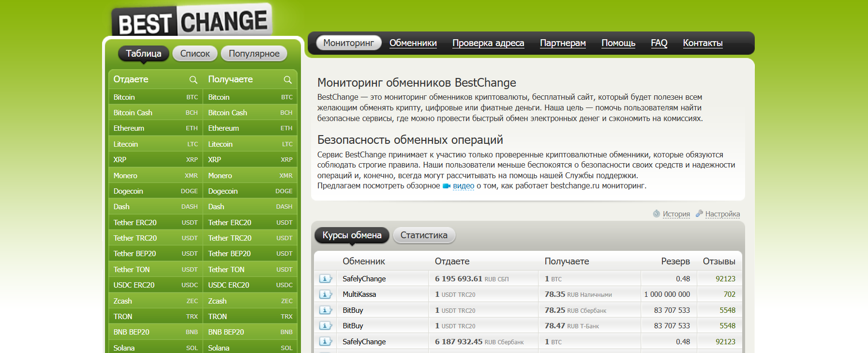Select Bitcoin Cash in Отдаете column
This screenshot has height=353, width=868.
155,113
